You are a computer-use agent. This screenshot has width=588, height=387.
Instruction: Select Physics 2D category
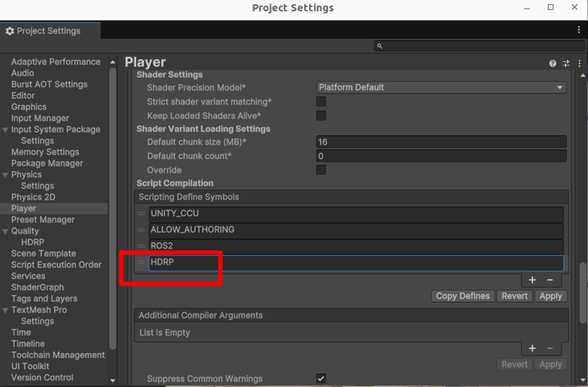pos(33,197)
